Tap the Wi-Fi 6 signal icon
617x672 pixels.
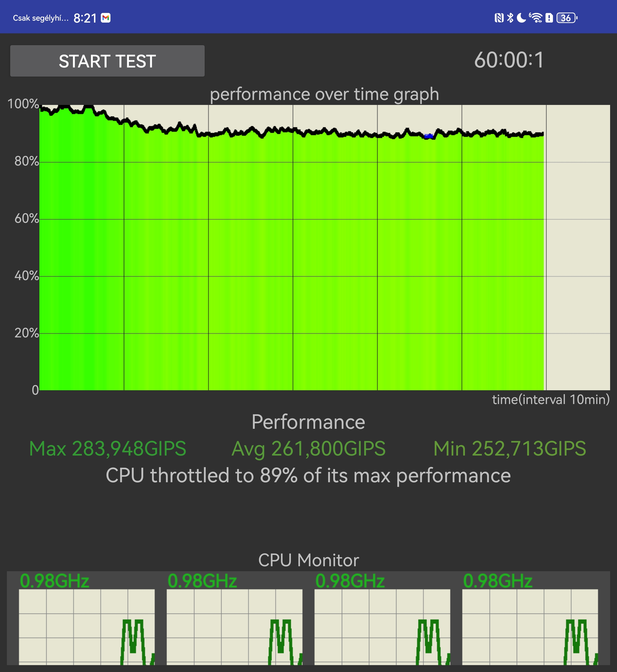(535, 18)
